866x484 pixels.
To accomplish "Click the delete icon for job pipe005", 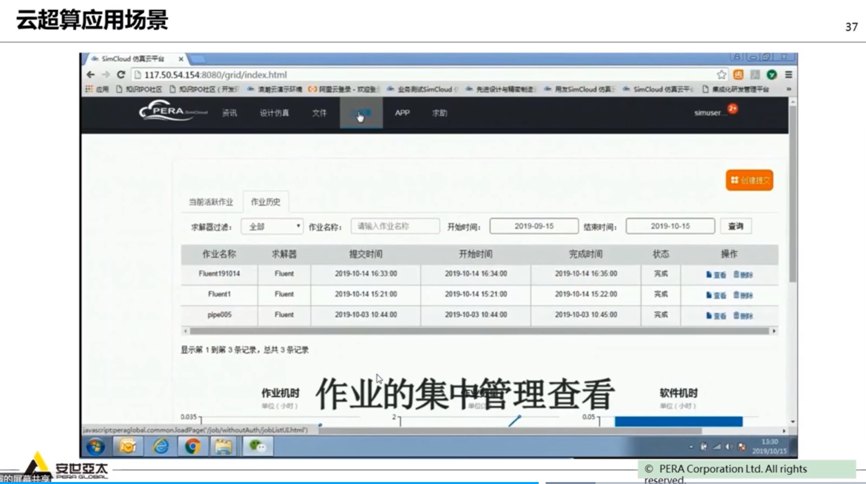I will coord(742,314).
